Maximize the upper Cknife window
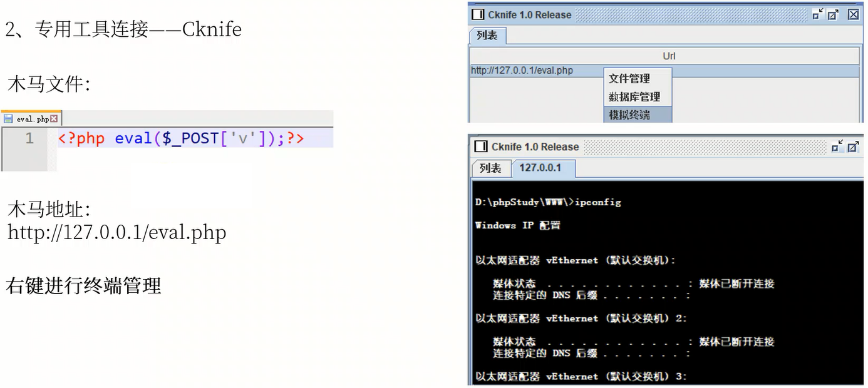 tap(834, 14)
